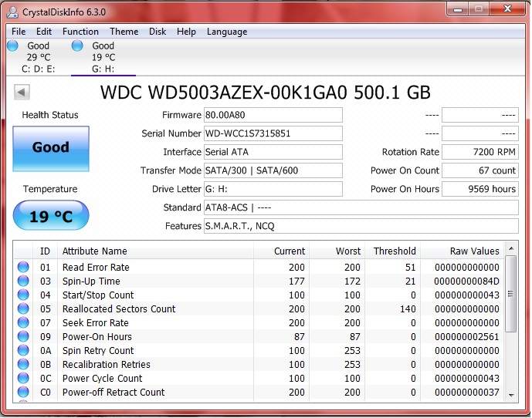Open the Language menu
Image resolution: width=532 pixels, height=418 pixels.
[226, 32]
